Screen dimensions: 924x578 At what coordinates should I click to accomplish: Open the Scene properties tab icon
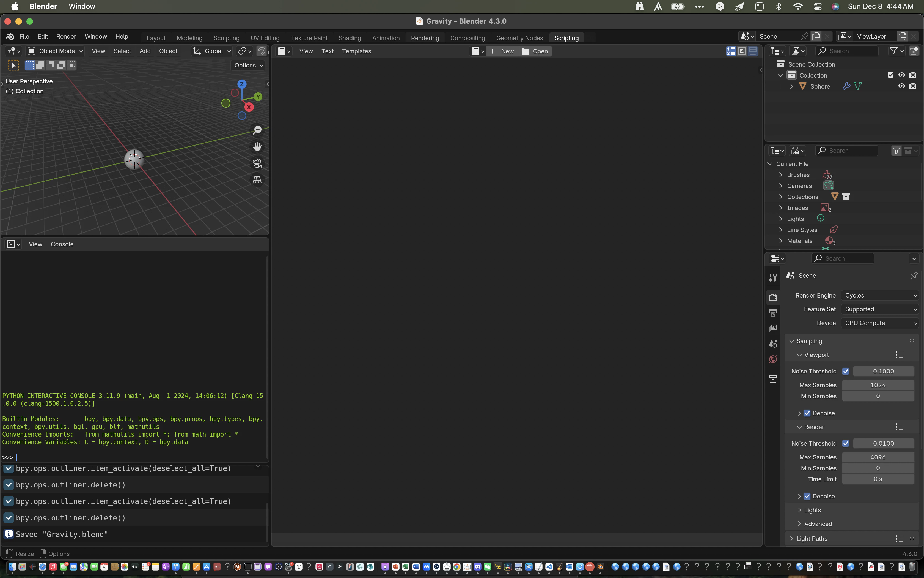(x=773, y=344)
